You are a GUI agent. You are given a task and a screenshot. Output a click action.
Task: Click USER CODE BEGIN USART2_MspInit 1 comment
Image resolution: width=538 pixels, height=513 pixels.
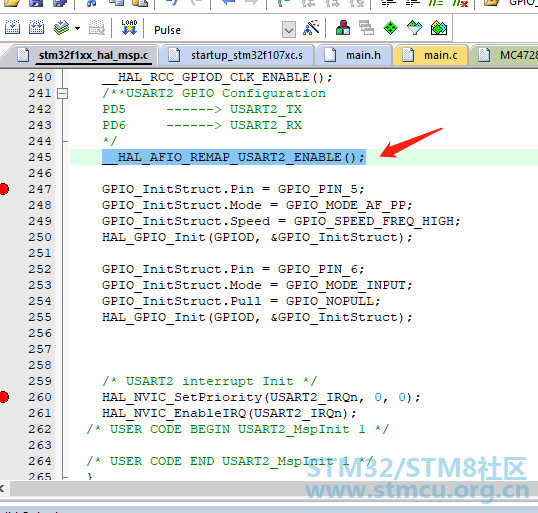click(x=237, y=429)
